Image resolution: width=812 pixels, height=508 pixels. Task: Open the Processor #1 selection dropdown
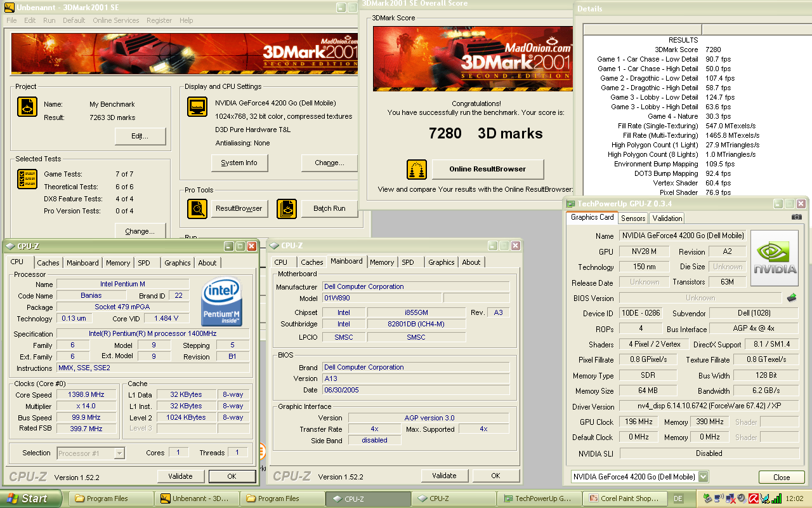[x=119, y=453]
